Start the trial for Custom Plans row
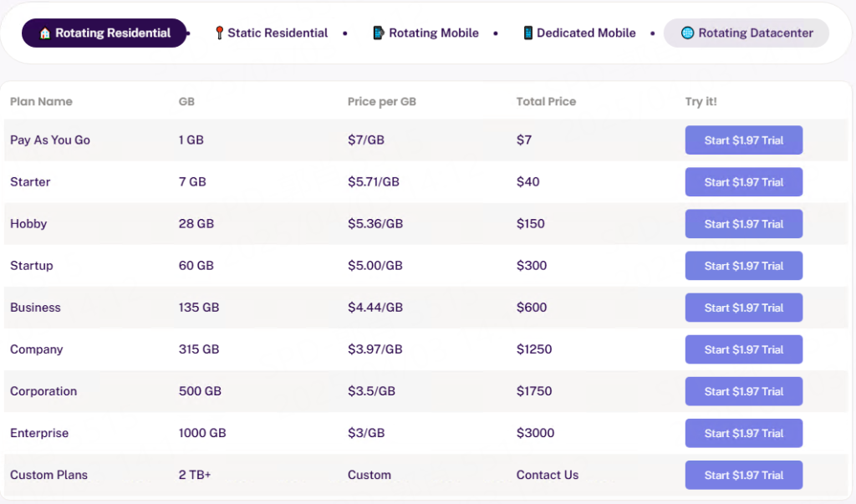 coord(743,475)
